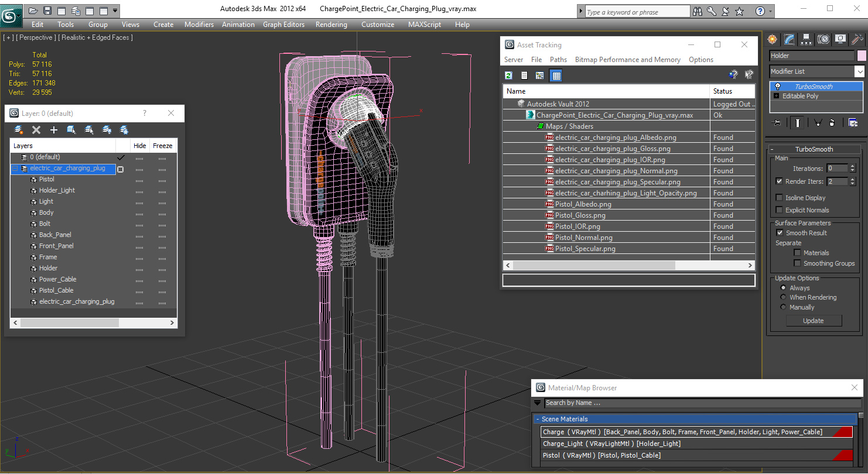Enable Separate by Materials checkbox
Image resolution: width=868 pixels, height=474 pixels.
[x=797, y=253]
